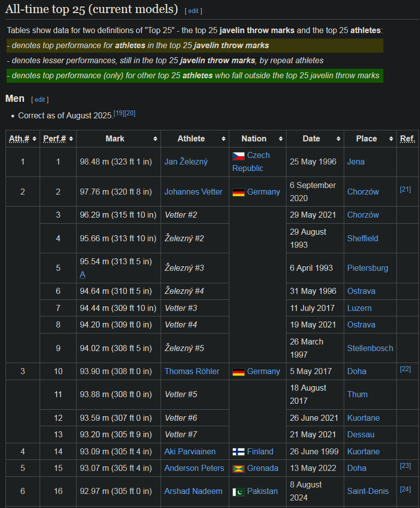Open Chorzów link for 29 May 2021

363,215
